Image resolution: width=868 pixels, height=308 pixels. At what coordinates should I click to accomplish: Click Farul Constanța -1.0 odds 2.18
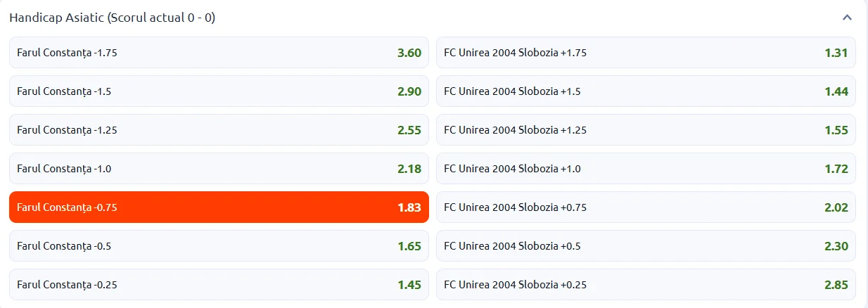(219, 169)
